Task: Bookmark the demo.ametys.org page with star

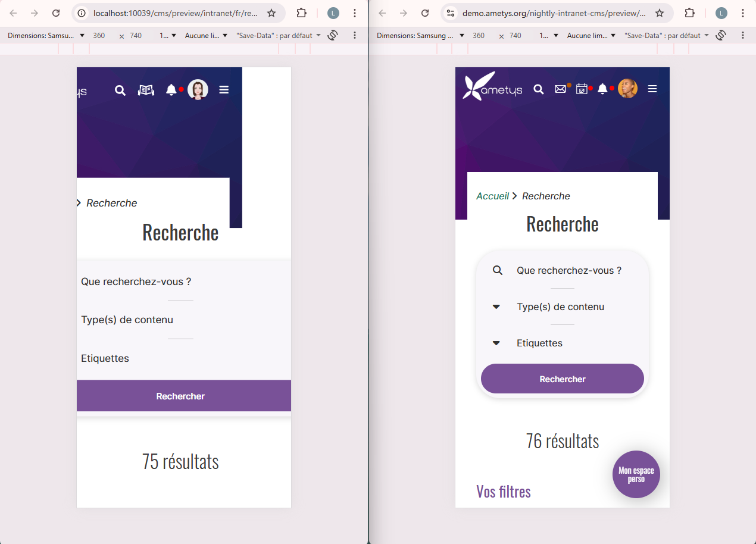Action: [659, 13]
